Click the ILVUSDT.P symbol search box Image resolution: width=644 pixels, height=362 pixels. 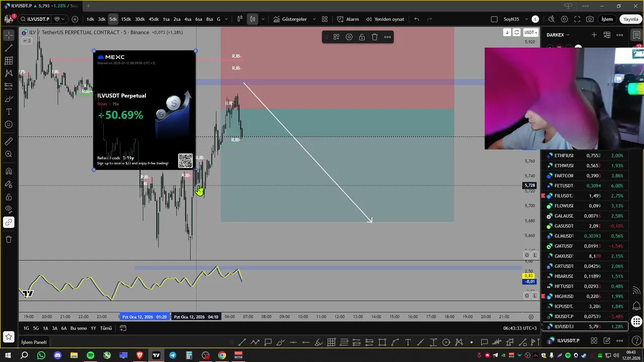[x=35, y=19]
